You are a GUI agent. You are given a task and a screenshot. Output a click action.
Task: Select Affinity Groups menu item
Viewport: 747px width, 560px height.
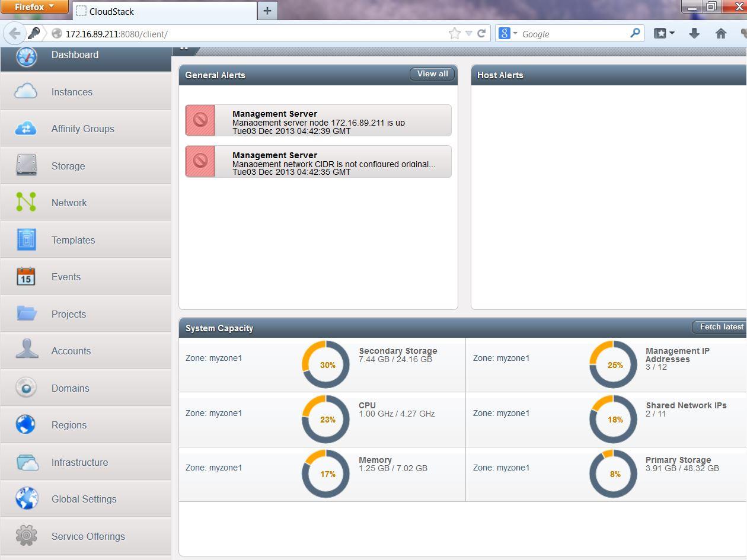click(x=85, y=129)
